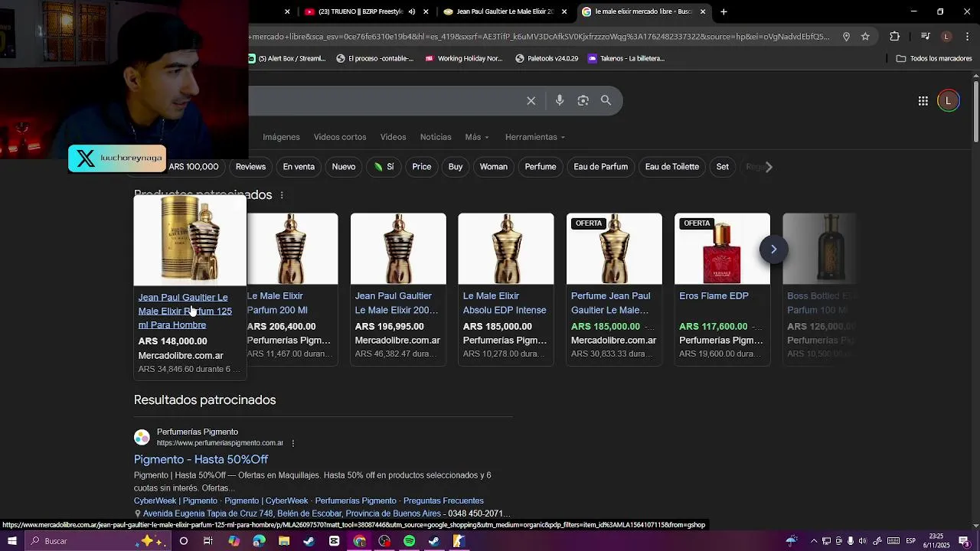Clear the Google search box text

coord(531,100)
